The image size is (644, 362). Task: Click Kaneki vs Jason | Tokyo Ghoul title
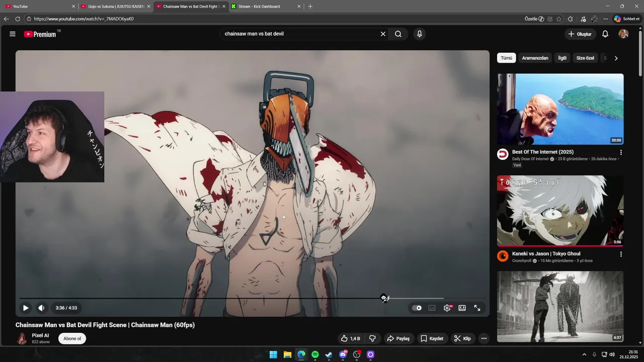click(546, 254)
